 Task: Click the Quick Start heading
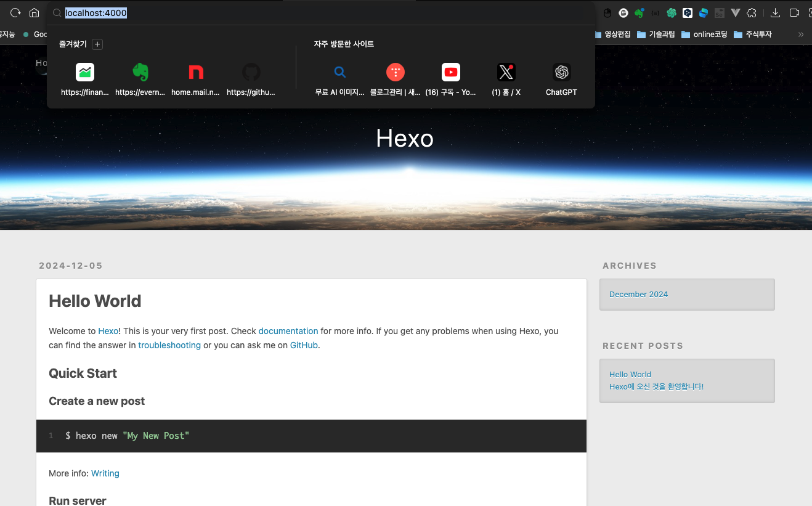(x=83, y=373)
